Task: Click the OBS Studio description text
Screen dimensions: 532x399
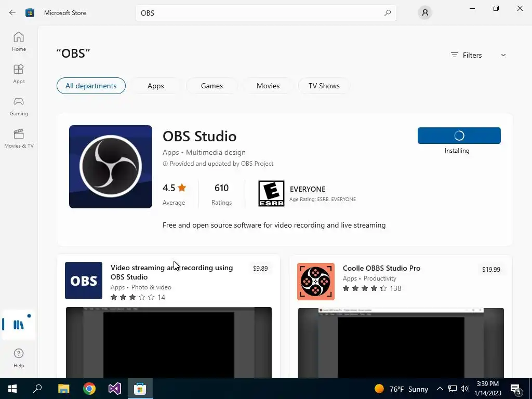Action: (274, 225)
